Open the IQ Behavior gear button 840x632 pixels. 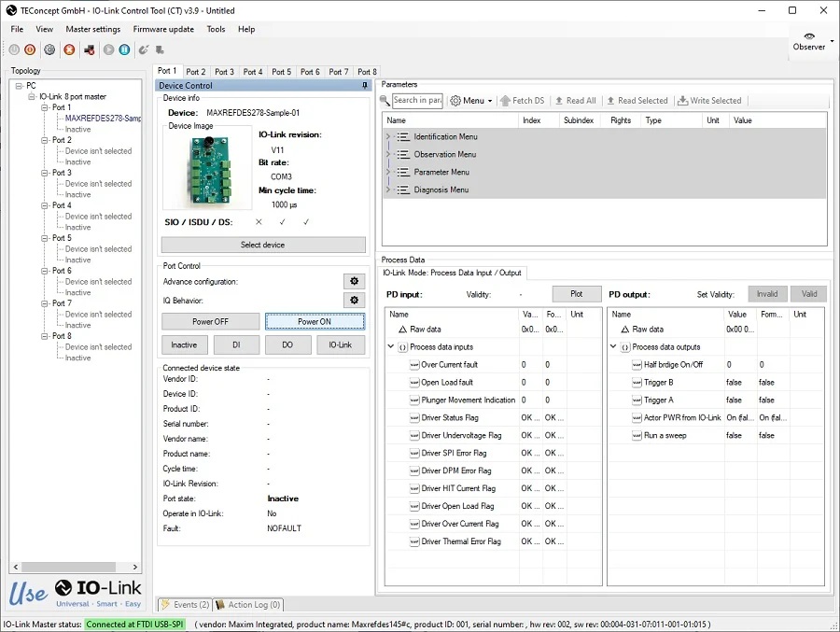tap(354, 301)
